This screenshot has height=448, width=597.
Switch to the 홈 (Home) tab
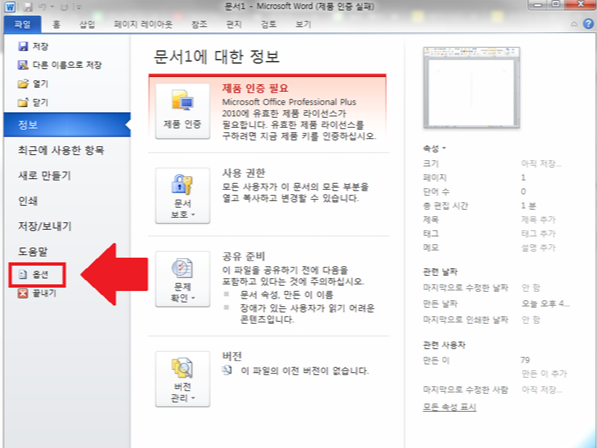56,25
